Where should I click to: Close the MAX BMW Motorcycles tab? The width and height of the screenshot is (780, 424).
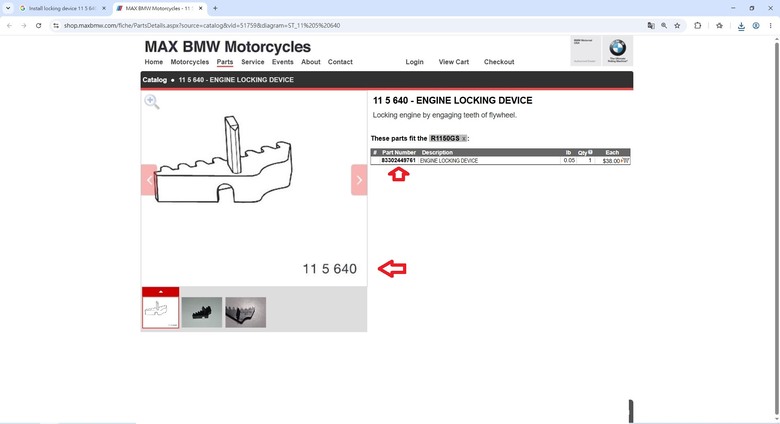point(200,8)
